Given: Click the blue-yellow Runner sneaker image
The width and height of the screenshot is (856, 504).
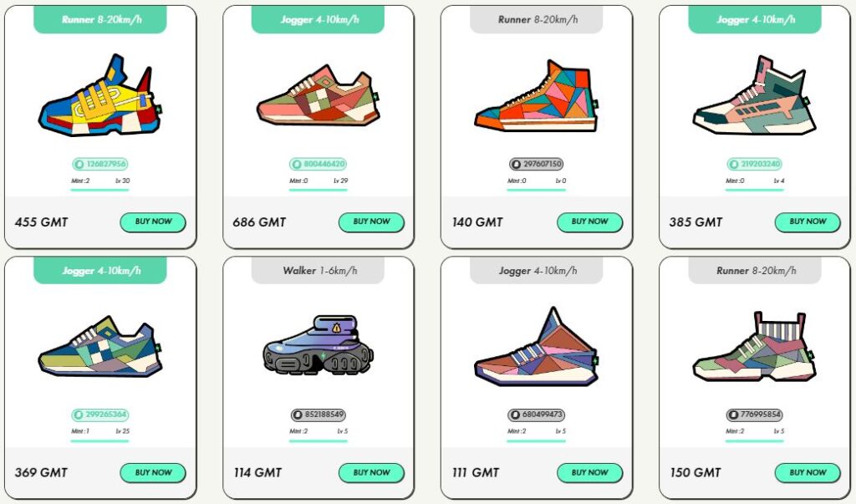Looking at the screenshot, I should (100, 95).
